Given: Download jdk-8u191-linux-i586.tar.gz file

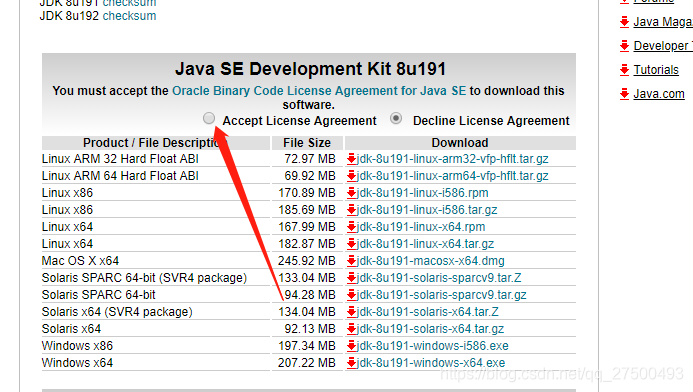Looking at the screenshot, I should coord(427,209).
